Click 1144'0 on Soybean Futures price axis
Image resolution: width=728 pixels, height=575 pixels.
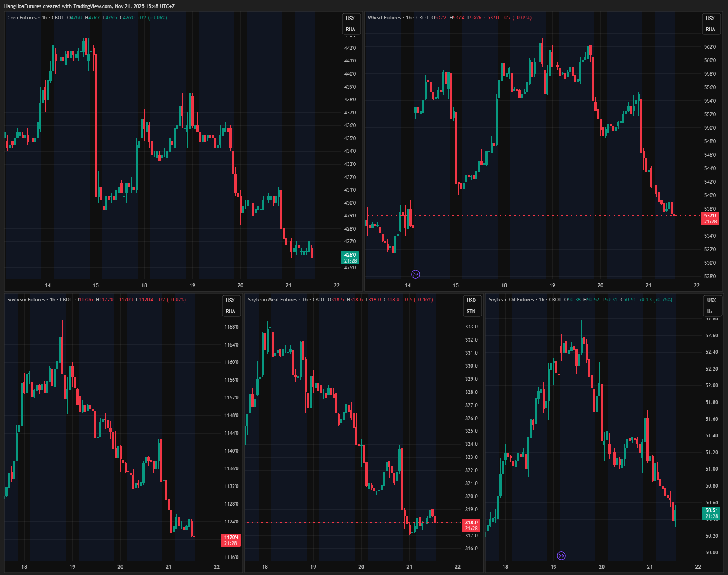[231, 433]
